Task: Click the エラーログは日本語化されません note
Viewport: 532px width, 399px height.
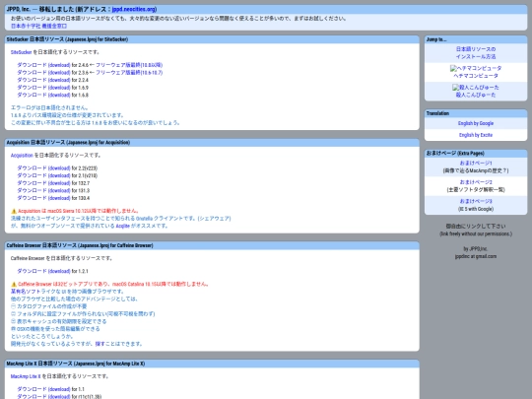Action: pyautogui.click(x=49, y=107)
